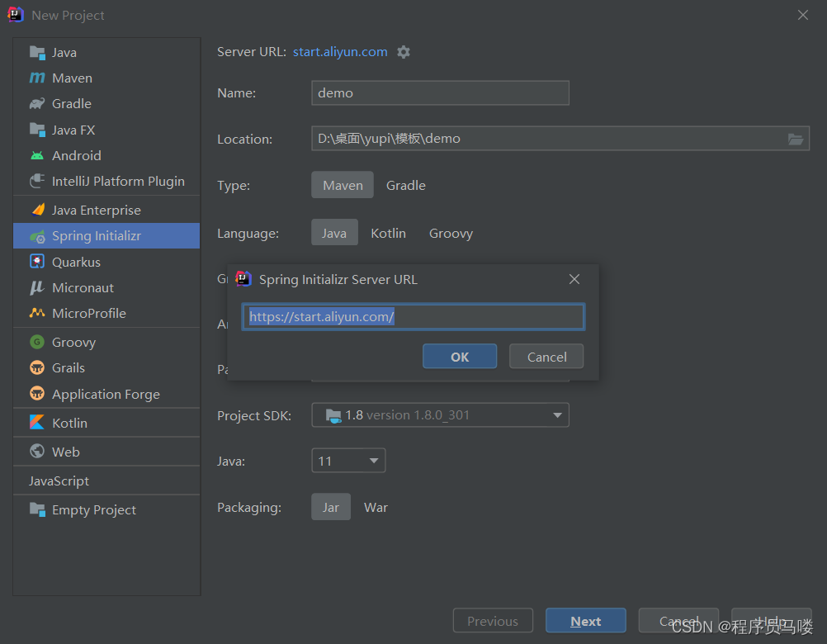The image size is (827, 644).
Task: Click the Quarkus icon
Action: tap(37, 262)
